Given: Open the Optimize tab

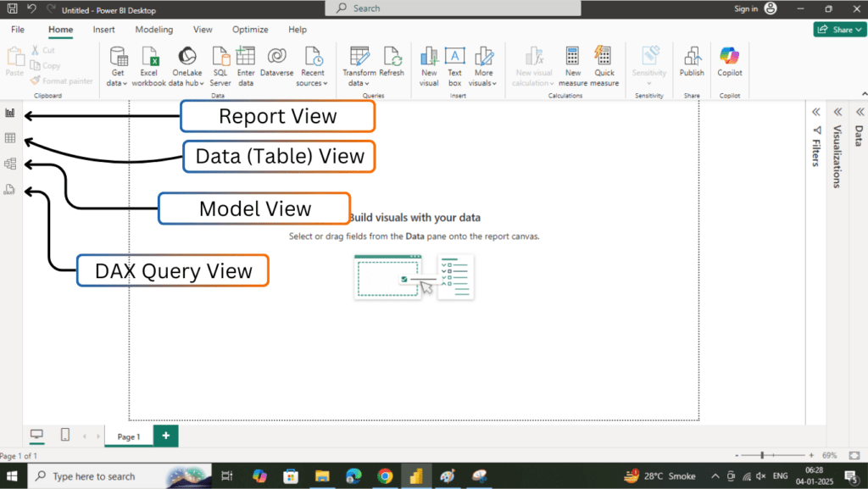Looking at the screenshot, I should [250, 30].
